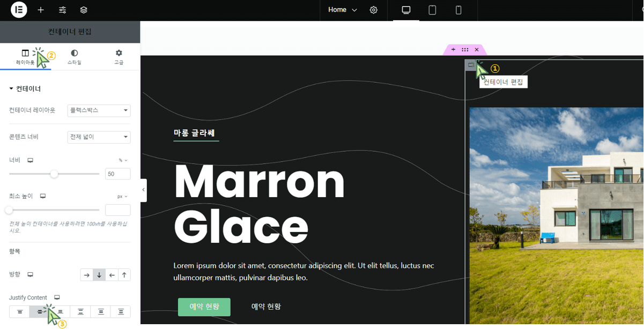Open the % unit selector for 너비
The height and width of the screenshot is (329, 644).
[123, 160]
